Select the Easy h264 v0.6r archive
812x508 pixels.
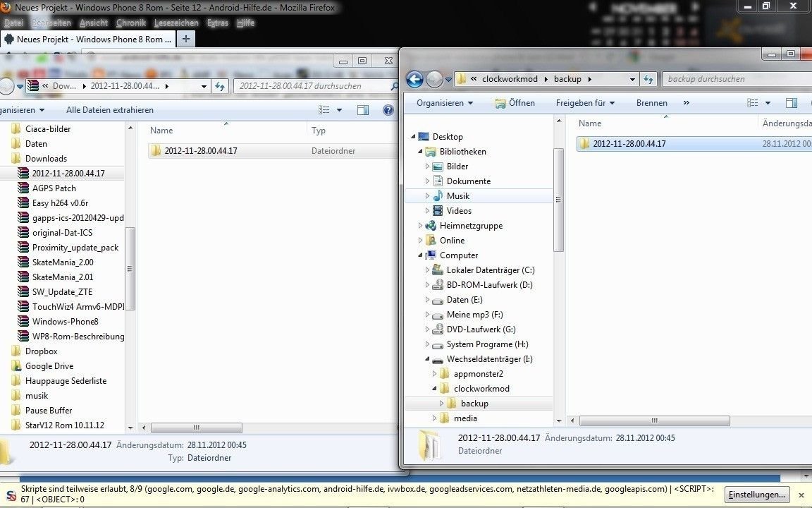(60, 203)
